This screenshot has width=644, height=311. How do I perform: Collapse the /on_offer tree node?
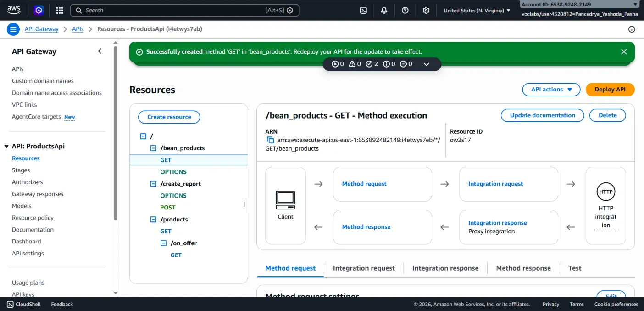pos(164,243)
